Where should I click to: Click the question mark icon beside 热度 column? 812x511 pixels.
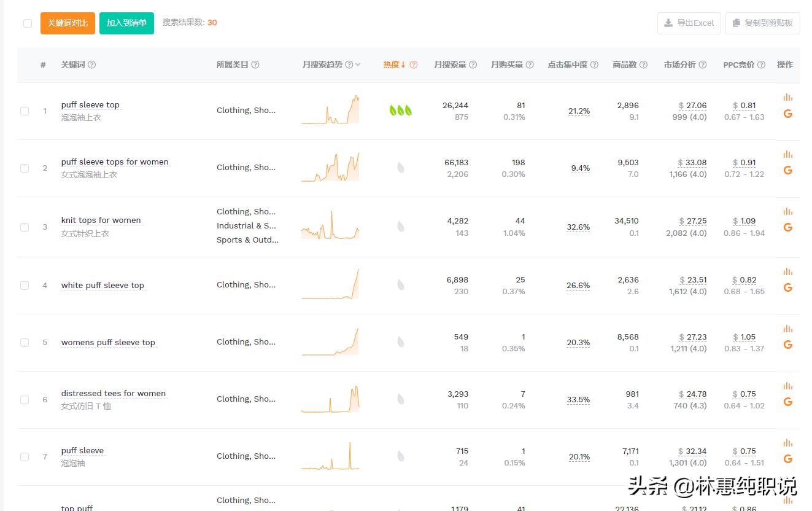tap(414, 64)
